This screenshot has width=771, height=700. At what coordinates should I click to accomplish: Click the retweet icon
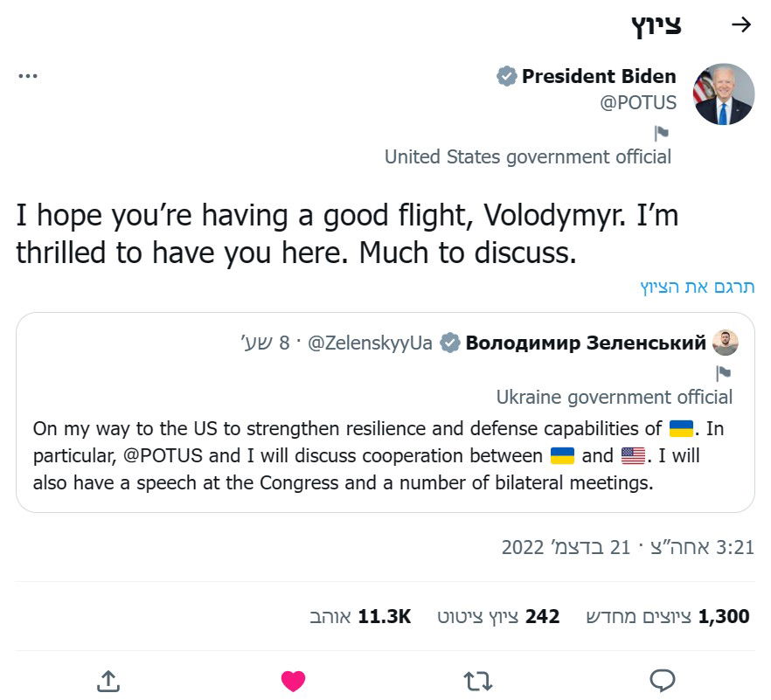point(479,680)
